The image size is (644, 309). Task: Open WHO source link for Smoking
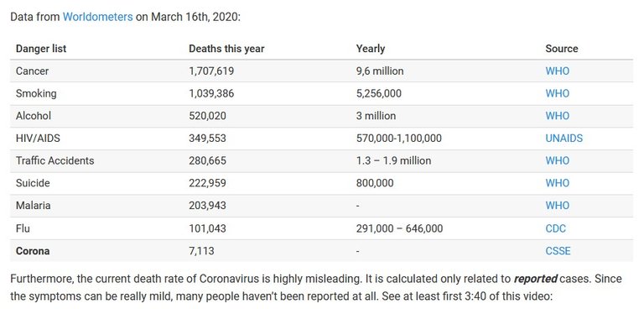(x=558, y=93)
